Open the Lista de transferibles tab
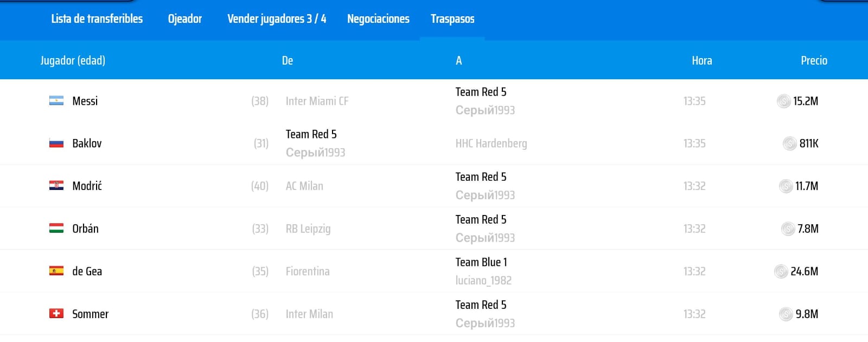868x342 pixels. tap(97, 19)
